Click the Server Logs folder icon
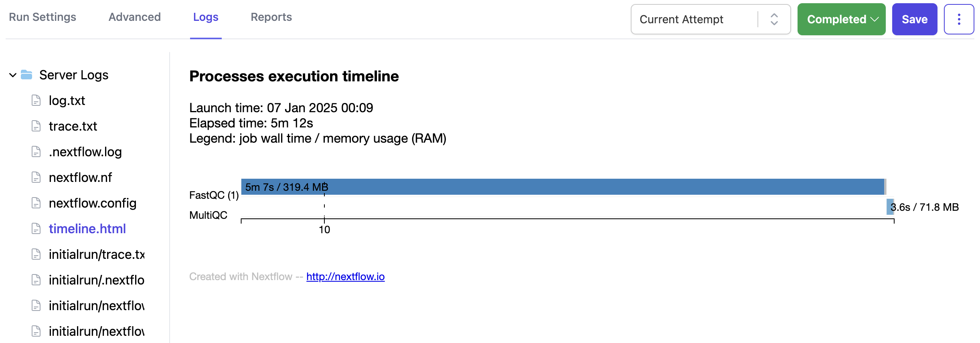 27,75
